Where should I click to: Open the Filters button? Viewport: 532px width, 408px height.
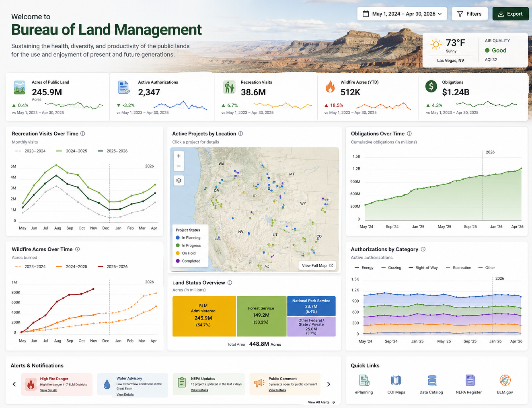click(469, 14)
